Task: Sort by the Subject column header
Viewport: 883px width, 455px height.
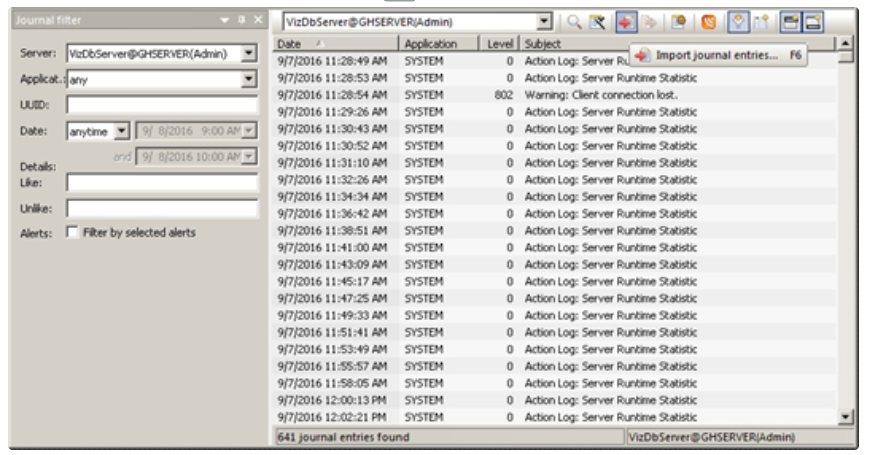Action: (677, 43)
